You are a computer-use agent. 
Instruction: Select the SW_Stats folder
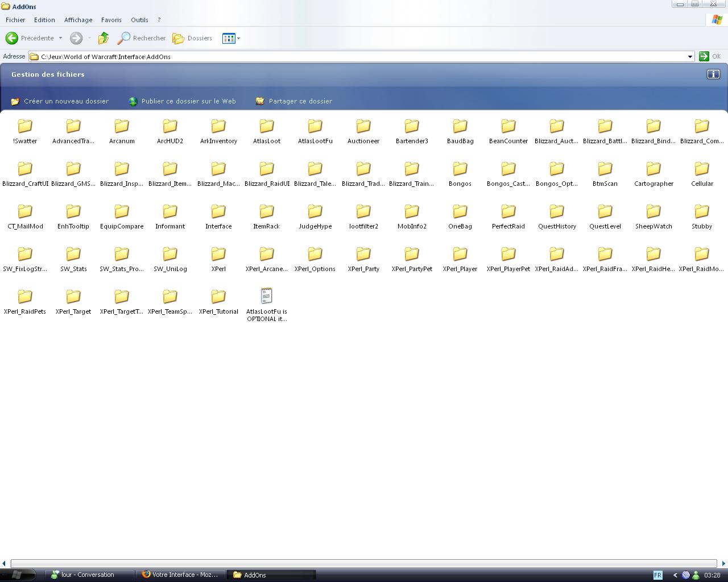point(73,259)
